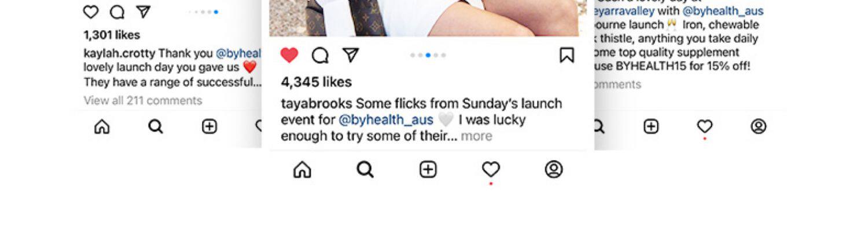Create a new post from the center navigation
This screenshot has width=868, height=251.
pyautogui.click(x=428, y=169)
